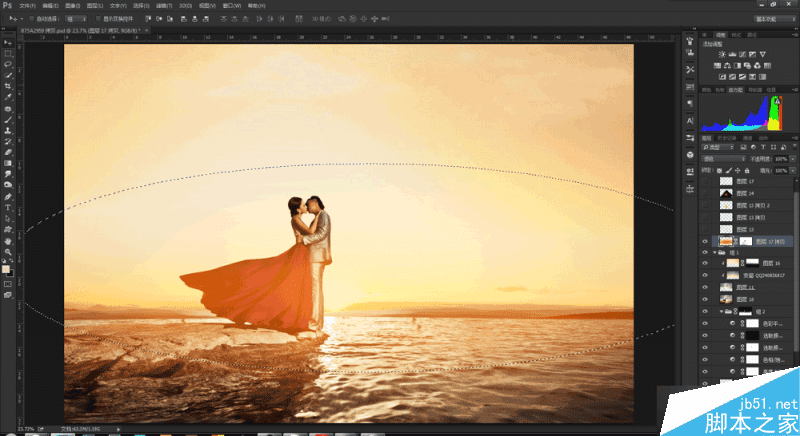Open the layer blend mode dropdown
800x436 pixels.
click(x=725, y=158)
